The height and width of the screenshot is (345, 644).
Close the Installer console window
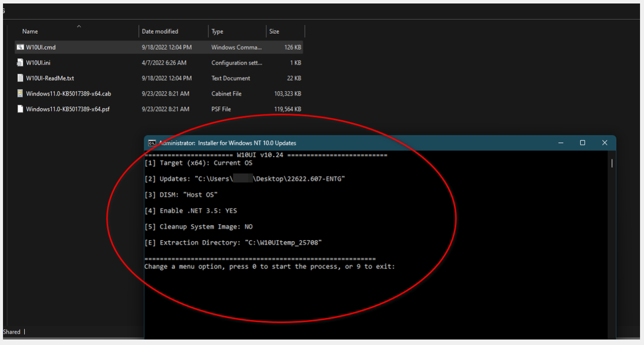pos(605,143)
